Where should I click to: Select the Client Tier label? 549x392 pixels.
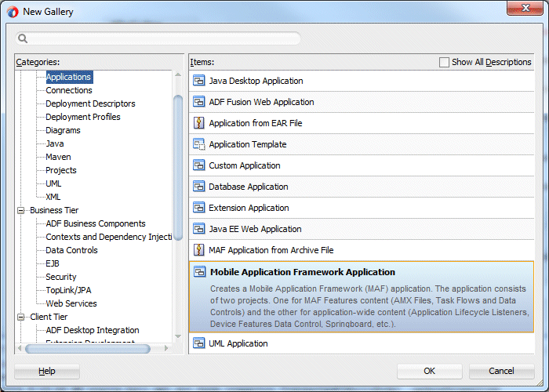pyautogui.click(x=49, y=317)
